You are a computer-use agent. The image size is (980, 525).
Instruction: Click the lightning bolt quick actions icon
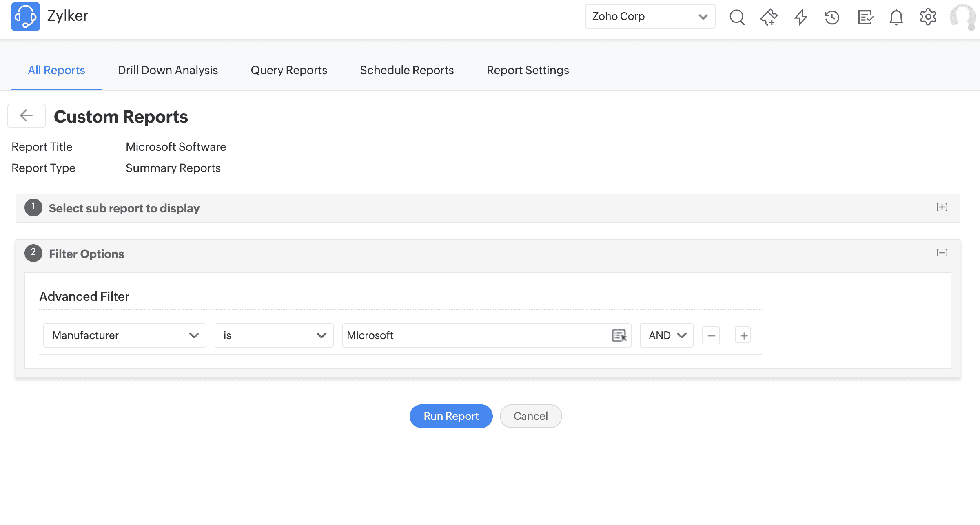click(x=800, y=17)
